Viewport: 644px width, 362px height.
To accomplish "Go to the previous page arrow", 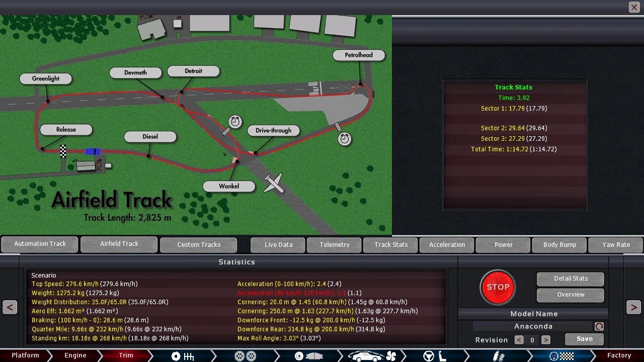I will [x=10, y=307].
